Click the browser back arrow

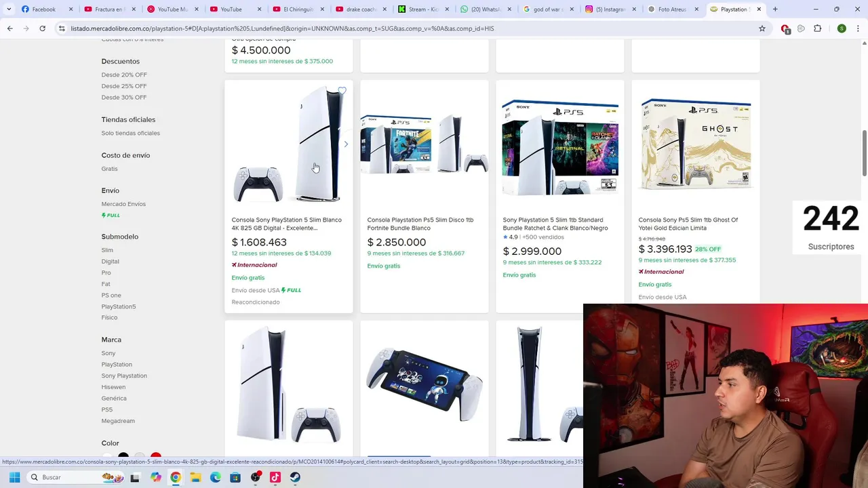click(10, 28)
